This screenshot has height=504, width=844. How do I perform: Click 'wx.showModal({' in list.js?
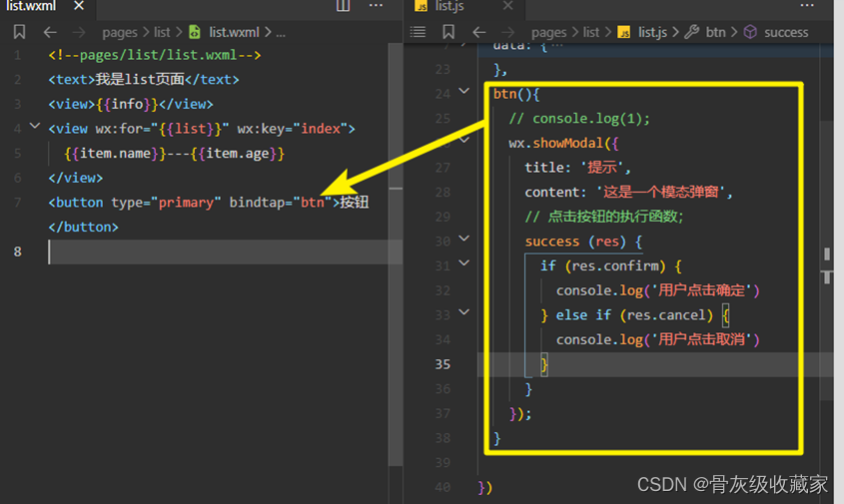coord(563,143)
